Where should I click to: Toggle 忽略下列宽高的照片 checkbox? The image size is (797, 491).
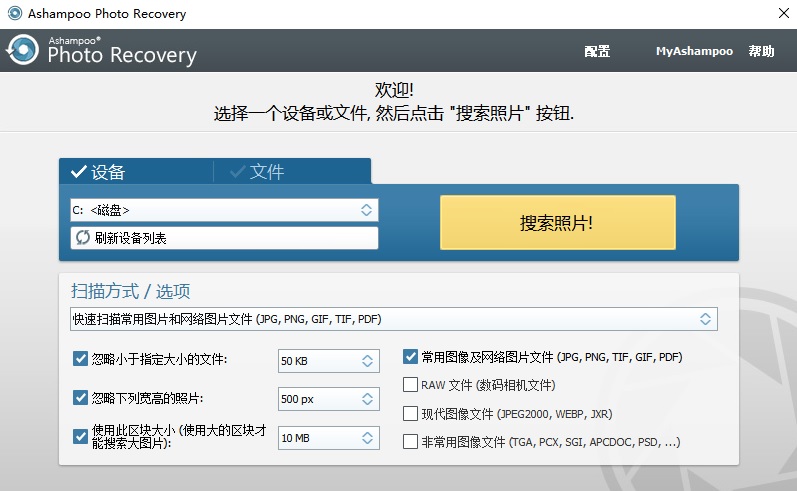point(80,397)
